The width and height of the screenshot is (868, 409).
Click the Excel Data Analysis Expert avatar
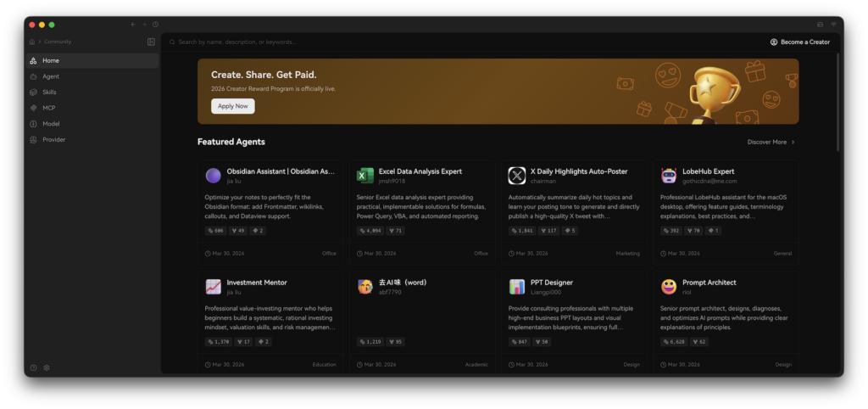click(365, 176)
